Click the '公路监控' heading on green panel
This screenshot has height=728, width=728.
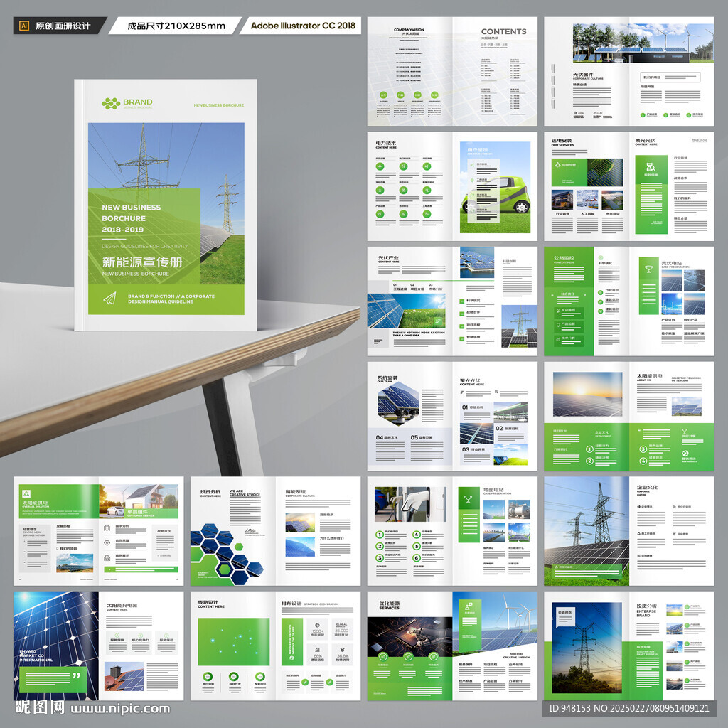pos(564,257)
